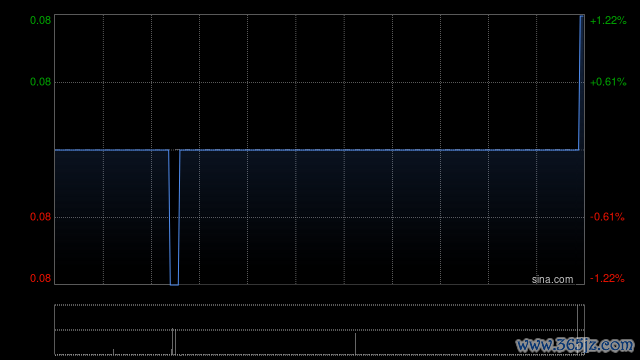This screenshot has width=640, height=360.
Task: Click the black gap inside the price dip
Action: click(x=174, y=216)
